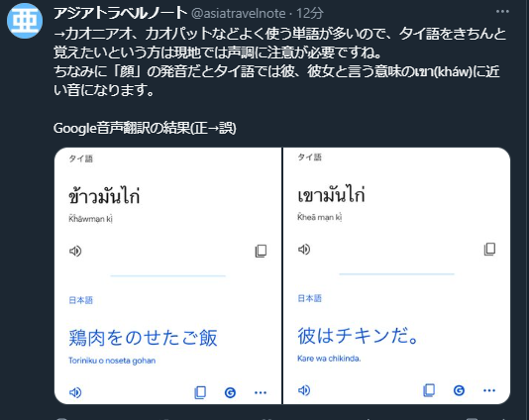
Task: Play Thai audio for เขามันไก่
Action: click(304, 250)
